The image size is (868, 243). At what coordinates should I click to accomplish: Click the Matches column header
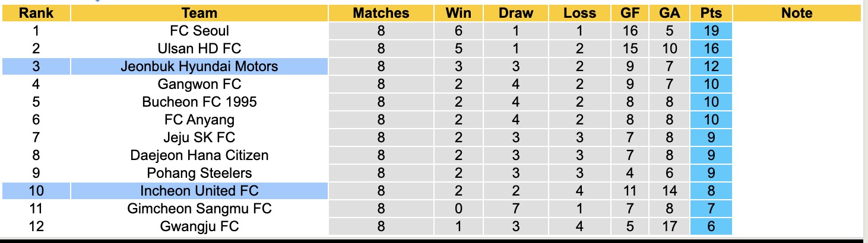click(x=381, y=13)
